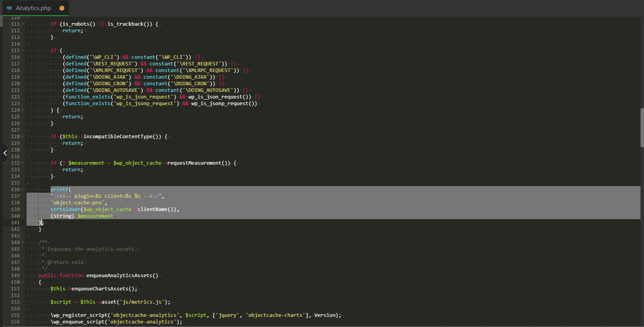The image size is (644, 327).
Task: Click the PHP elephant icon on the tab
Action: tap(9, 8)
